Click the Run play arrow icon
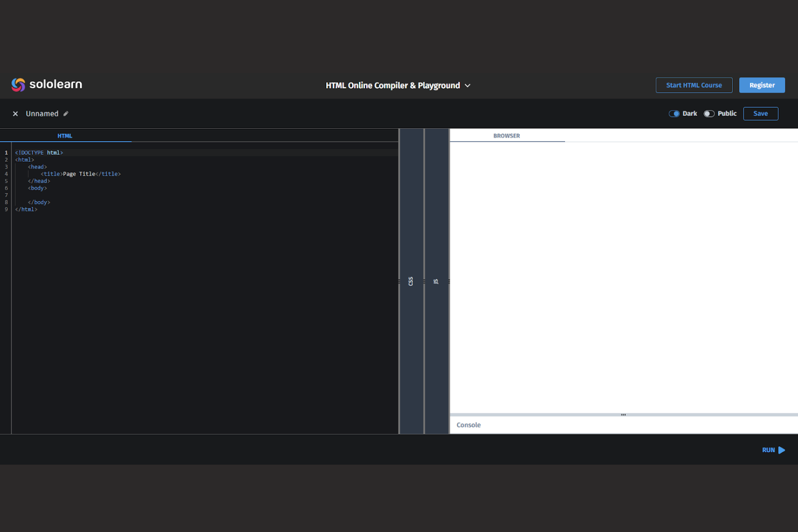Image resolution: width=798 pixels, height=532 pixels. (781, 450)
